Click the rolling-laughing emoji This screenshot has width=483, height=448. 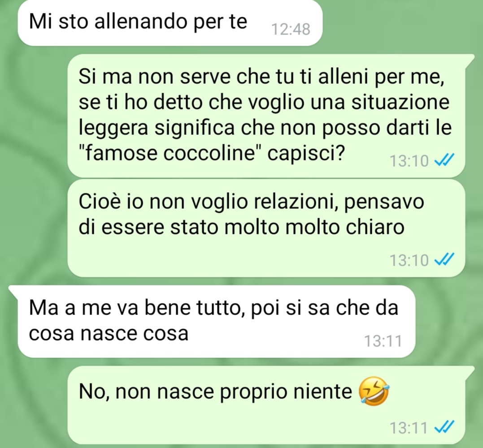374,392
